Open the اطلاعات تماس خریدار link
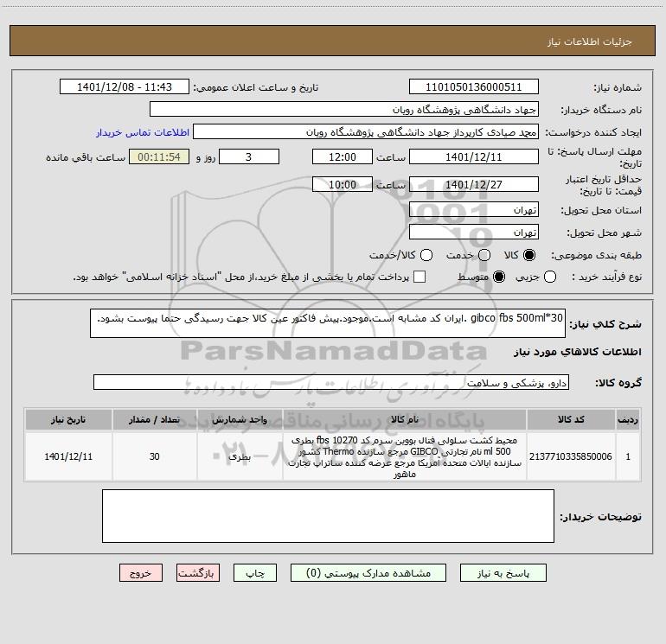This screenshot has width=666, height=644. pyautogui.click(x=143, y=132)
